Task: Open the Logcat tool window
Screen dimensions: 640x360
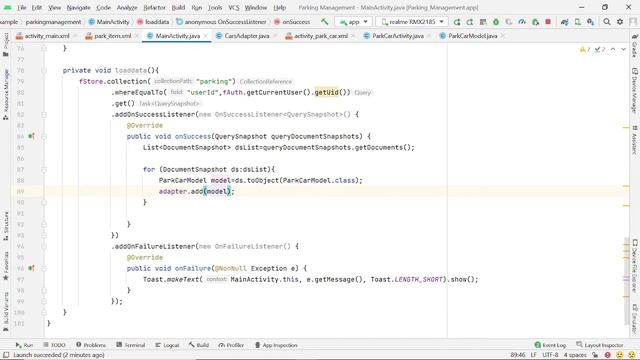Action: coord(167,345)
